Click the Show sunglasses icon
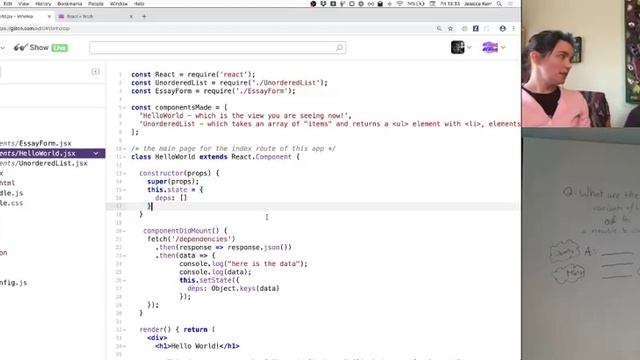Viewport: 640px width, 360px height. [x=20, y=48]
